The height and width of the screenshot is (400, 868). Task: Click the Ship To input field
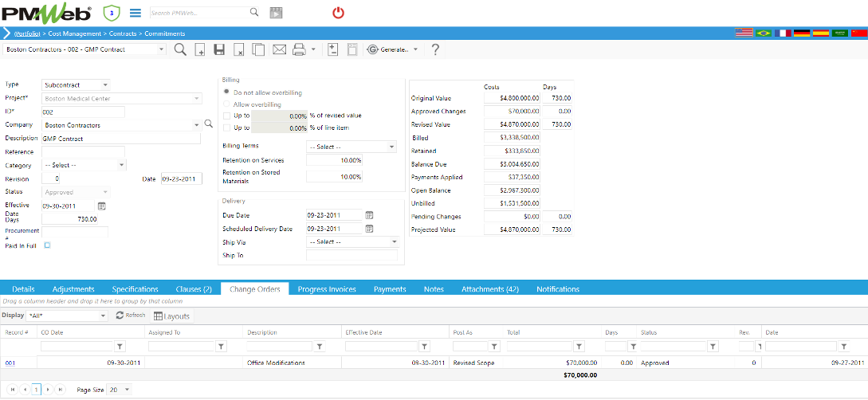tap(352, 255)
